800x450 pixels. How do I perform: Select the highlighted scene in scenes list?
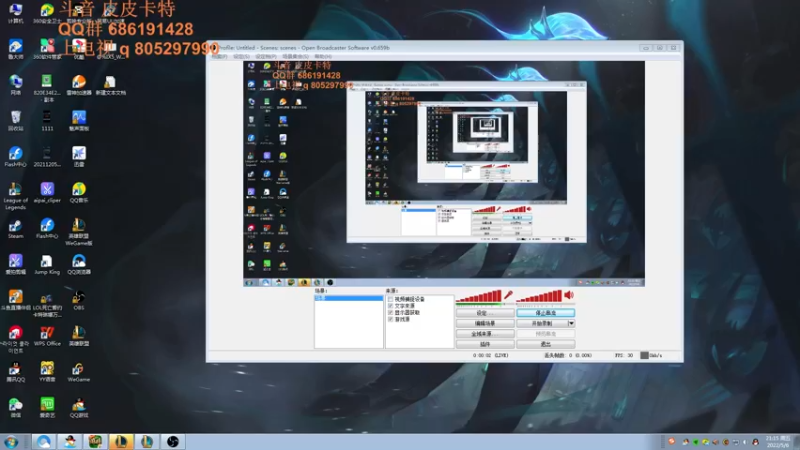coord(348,298)
